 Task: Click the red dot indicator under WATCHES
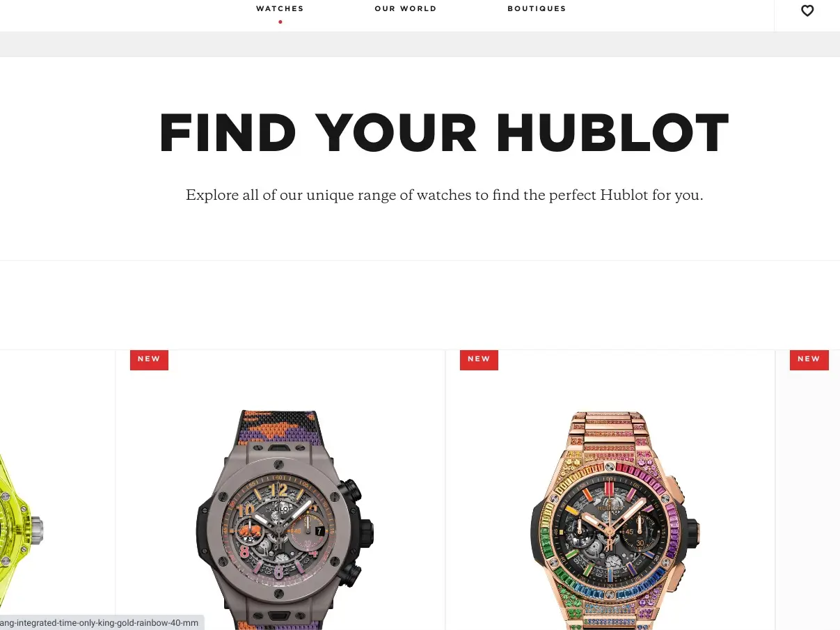[x=280, y=22]
